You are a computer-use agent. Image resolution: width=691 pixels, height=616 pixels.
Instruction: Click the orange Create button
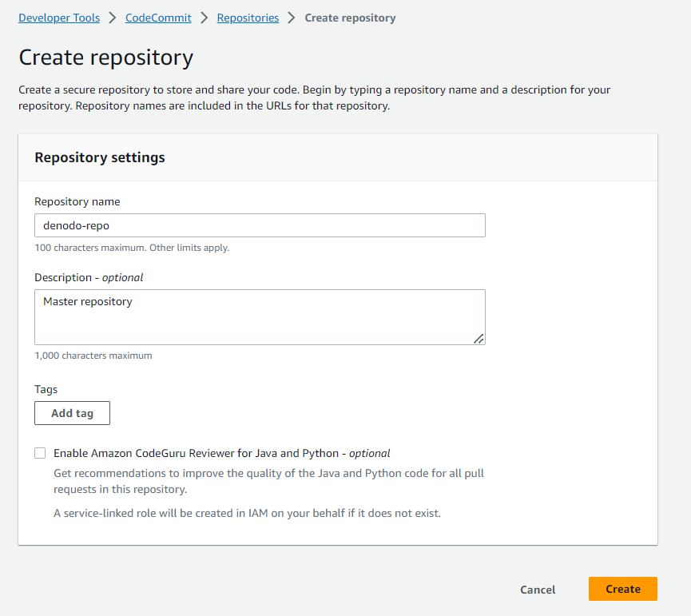coord(622,589)
